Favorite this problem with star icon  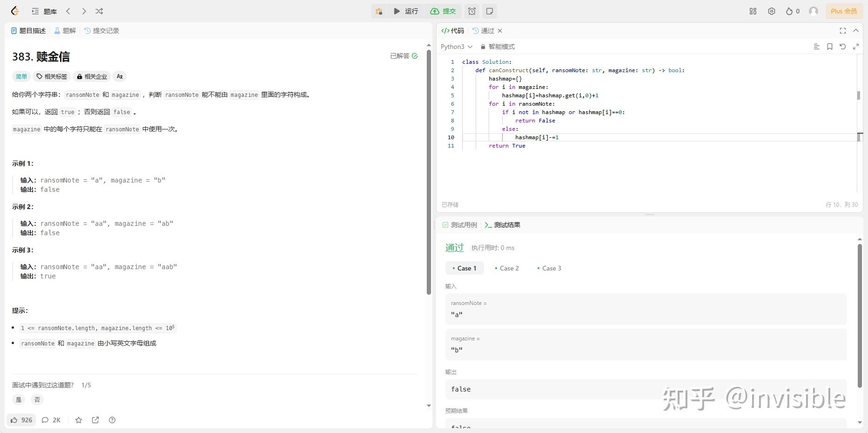(79, 420)
